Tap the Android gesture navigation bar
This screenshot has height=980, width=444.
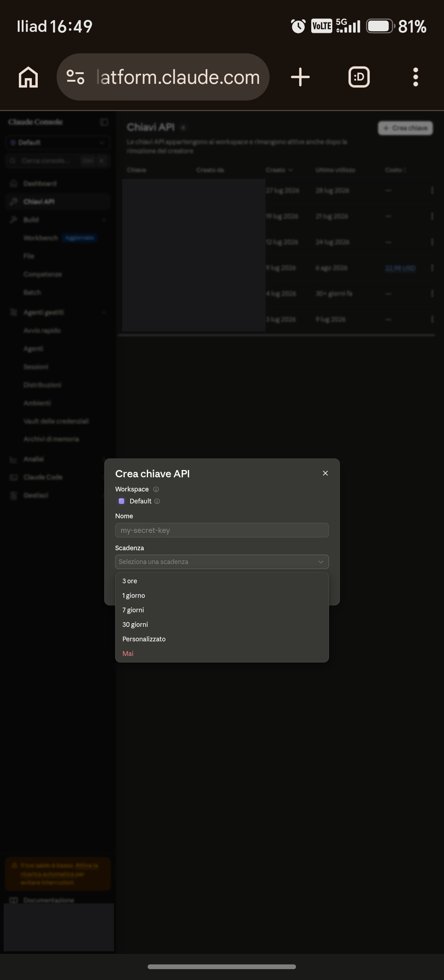point(222,966)
